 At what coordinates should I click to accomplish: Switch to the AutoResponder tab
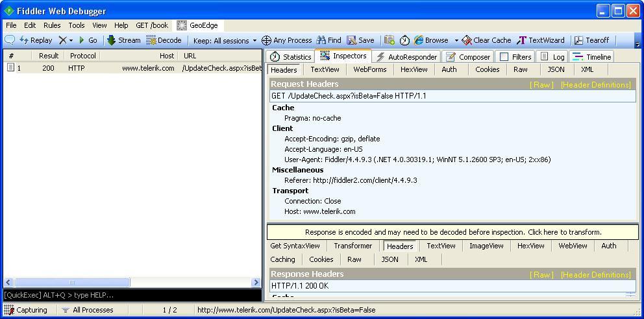point(406,57)
